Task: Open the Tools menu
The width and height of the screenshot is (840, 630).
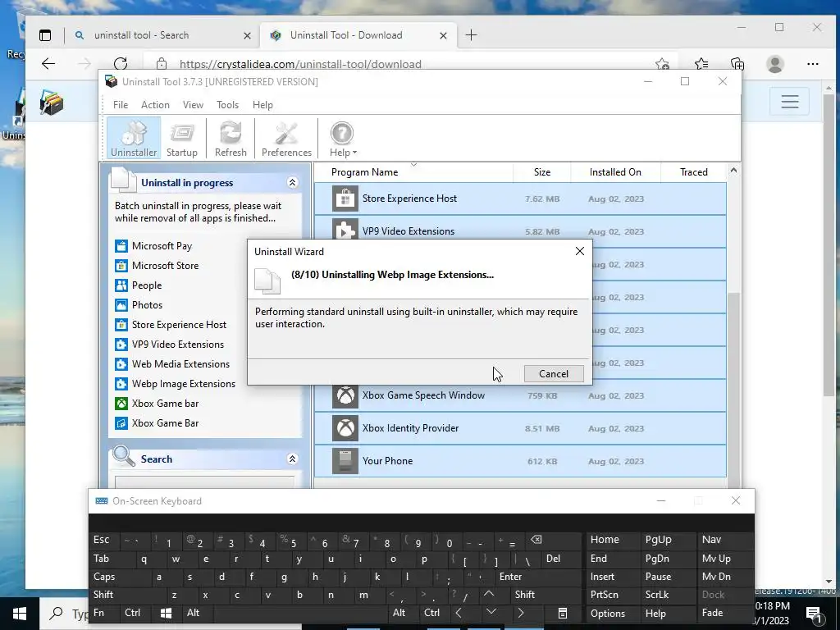Action: tap(228, 105)
